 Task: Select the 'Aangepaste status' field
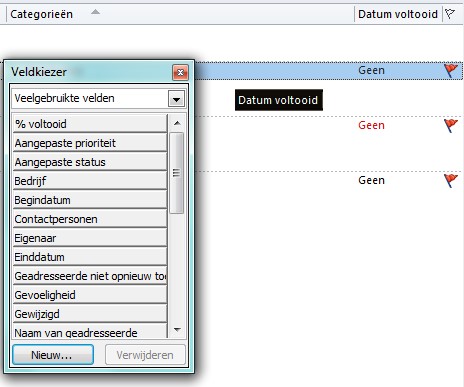(90, 162)
